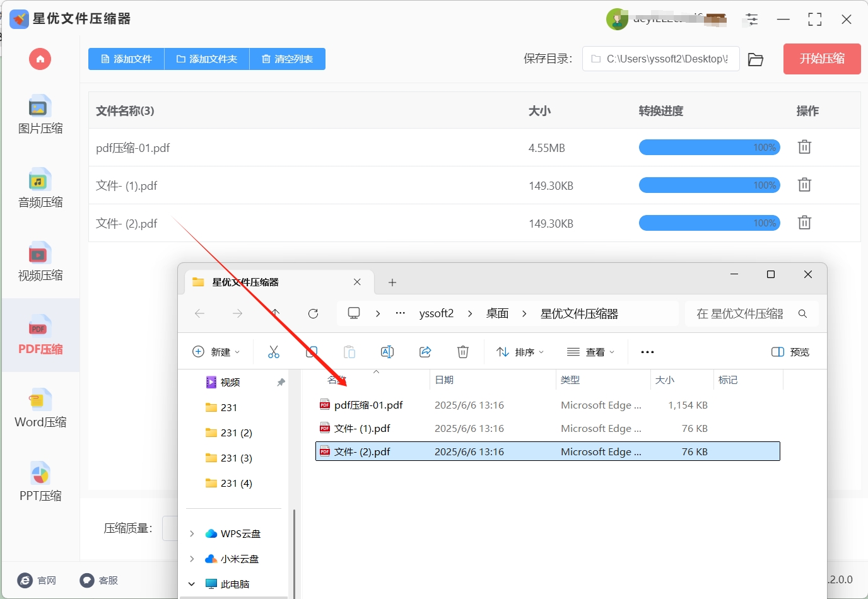Screen dimensions: 868x599
Task: Open the 视频压缩 video compression module
Action: tap(40, 262)
